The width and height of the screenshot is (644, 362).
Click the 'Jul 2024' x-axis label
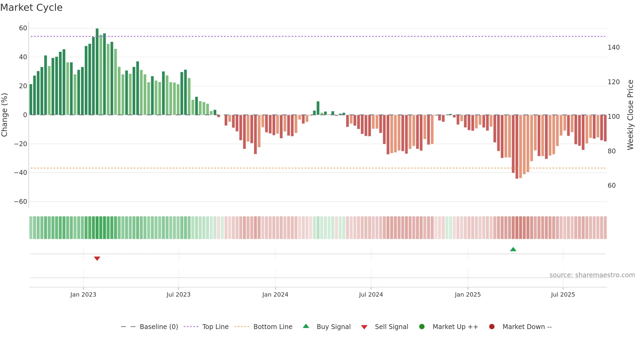371,295
